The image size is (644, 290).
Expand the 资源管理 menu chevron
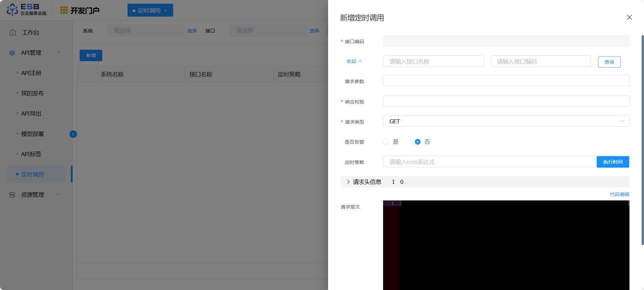58,194
